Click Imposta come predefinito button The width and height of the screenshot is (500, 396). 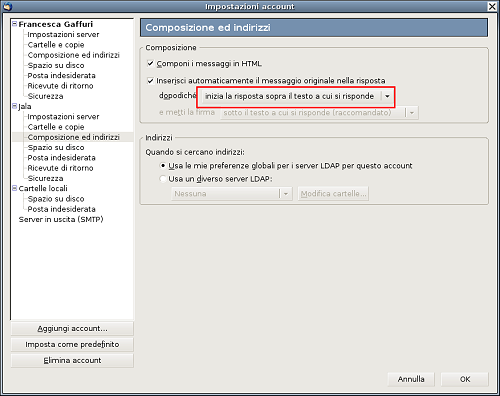point(72,344)
